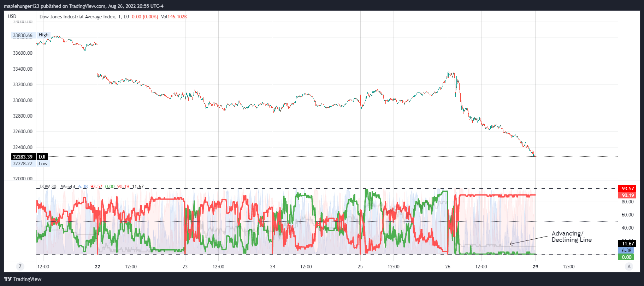Image resolution: width=644 pixels, height=286 pixels.
Task: Click date 26 on the time axis
Action: 448,267
